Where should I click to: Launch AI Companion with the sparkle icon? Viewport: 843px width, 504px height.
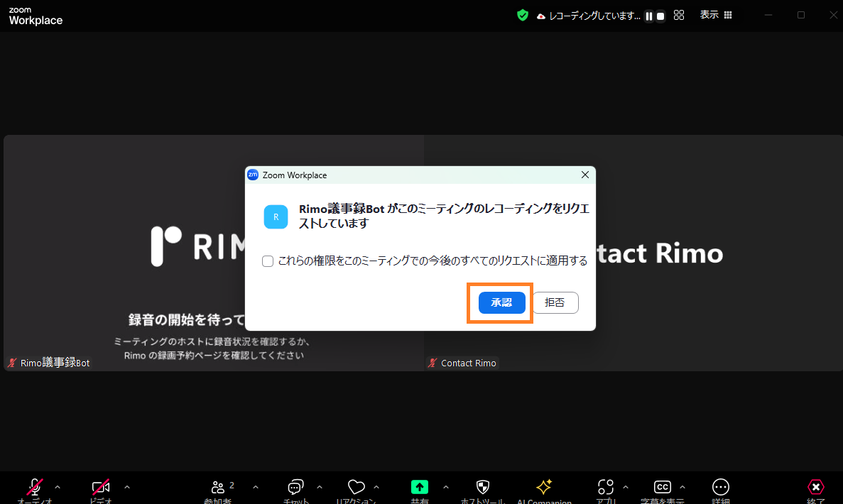coord(543,488)
